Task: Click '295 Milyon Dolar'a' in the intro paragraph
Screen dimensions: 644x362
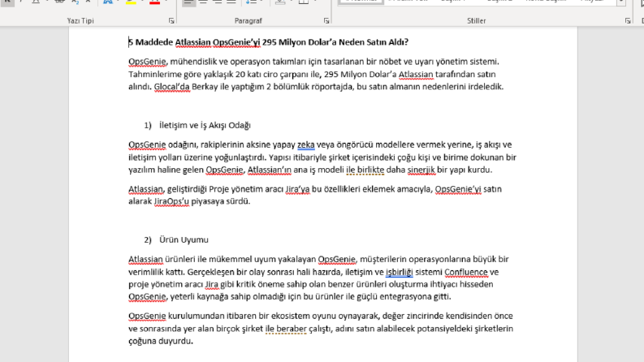Action: [361, 75]
